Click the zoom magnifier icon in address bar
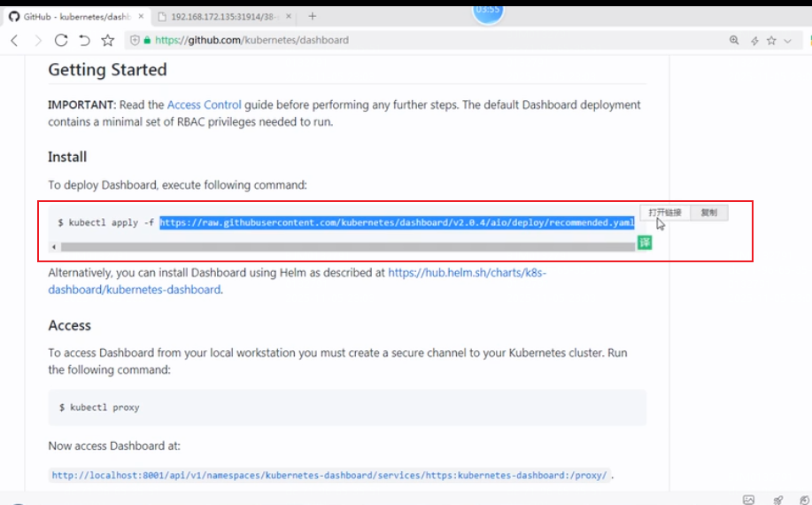 point(734,40)
